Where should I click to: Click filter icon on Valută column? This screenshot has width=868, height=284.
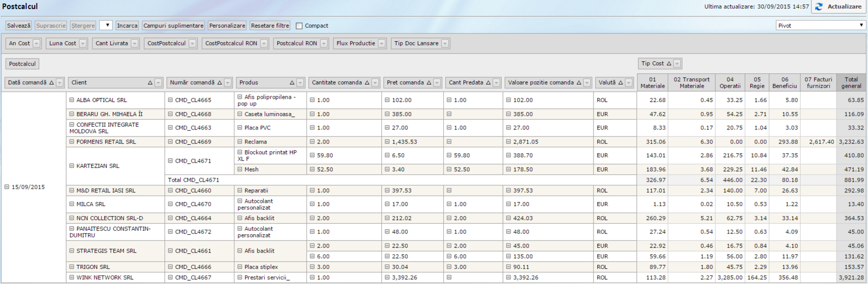pyautogui.click(x=629, y=83)
